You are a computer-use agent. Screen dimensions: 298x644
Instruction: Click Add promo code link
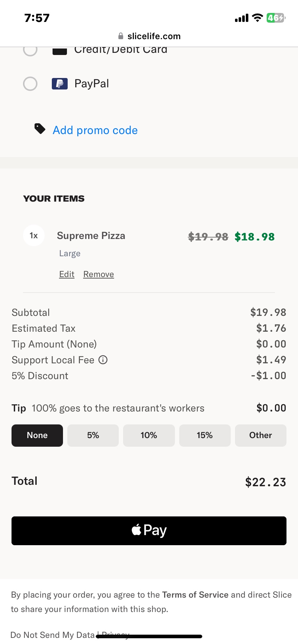pos(95,130)
